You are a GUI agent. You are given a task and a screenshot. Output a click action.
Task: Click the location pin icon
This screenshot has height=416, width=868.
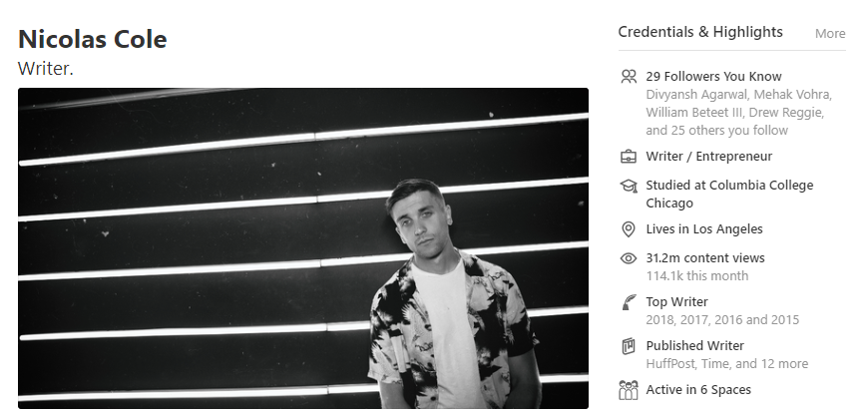click(x=629, y=229)
